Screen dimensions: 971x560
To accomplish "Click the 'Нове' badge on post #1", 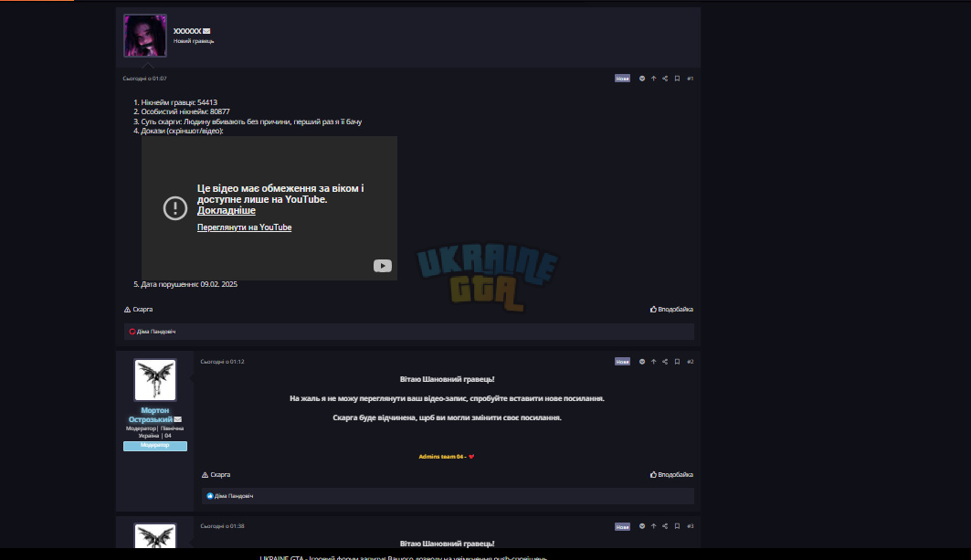I will [622, 79].
